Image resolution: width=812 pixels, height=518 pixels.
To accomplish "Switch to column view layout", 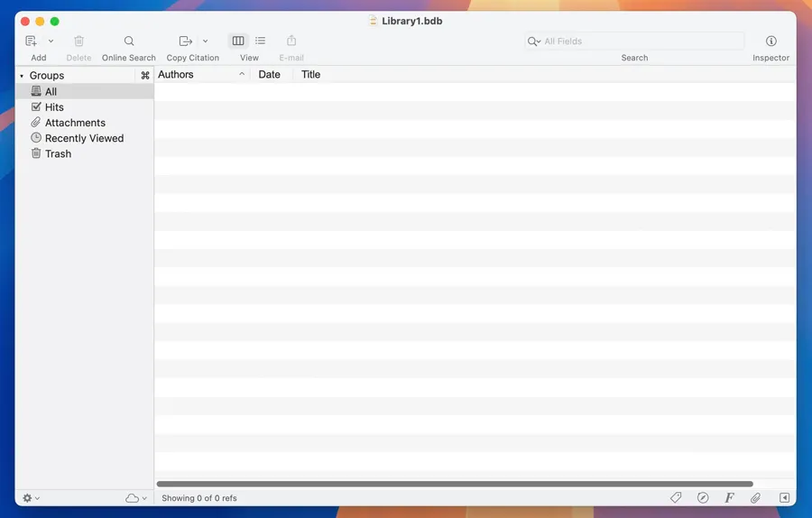I will [238, 42].
